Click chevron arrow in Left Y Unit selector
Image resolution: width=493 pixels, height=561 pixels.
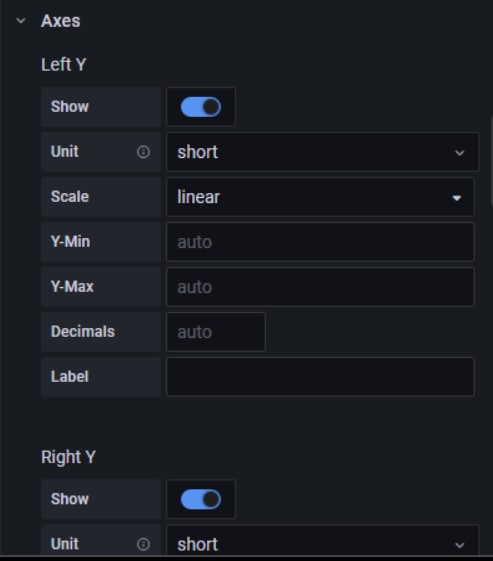[459, 153]
